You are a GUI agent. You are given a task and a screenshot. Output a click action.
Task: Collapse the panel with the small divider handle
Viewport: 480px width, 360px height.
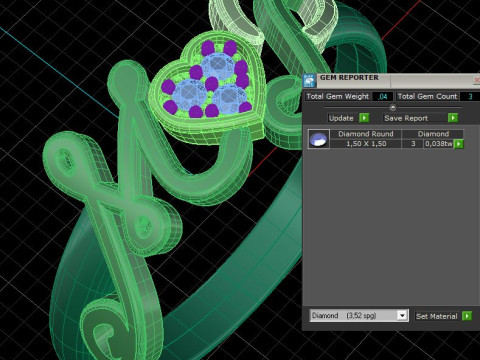click(x=393, y=107)
